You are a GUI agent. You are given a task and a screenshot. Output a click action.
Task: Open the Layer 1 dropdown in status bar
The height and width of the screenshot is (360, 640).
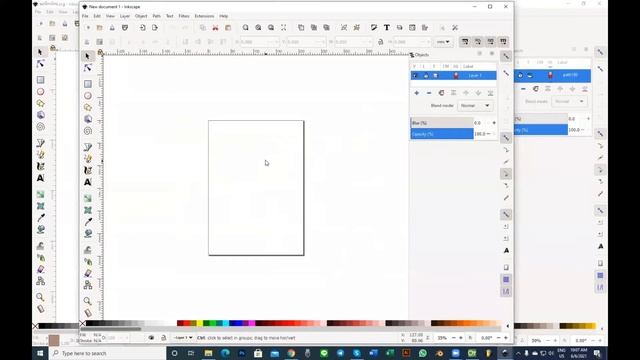(183, 338)
